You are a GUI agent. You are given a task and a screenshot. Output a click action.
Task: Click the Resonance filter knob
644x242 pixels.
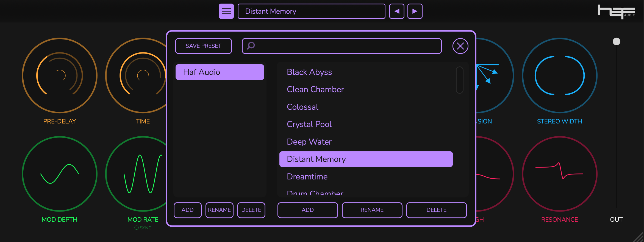(x=559, y=174)
